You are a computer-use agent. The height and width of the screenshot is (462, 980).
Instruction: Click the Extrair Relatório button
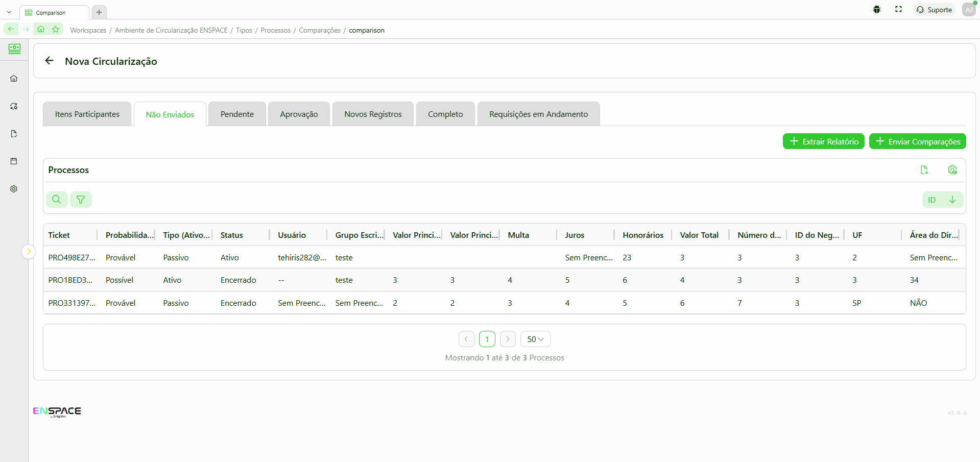pos(823,141)
